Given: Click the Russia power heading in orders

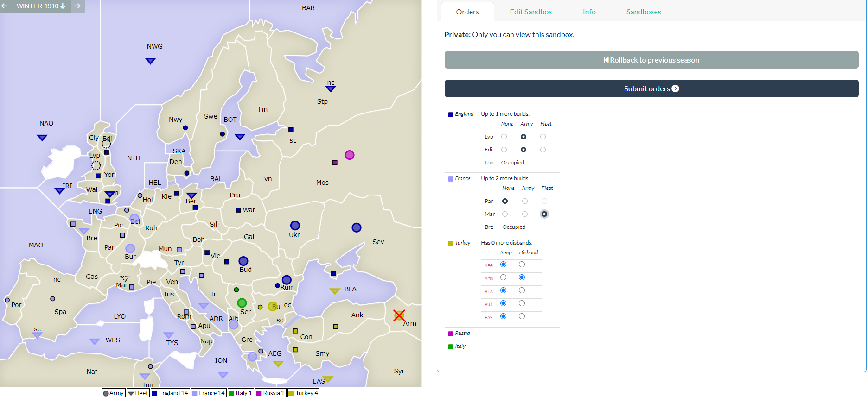Looking at the screenshot, I should pyautogui.click(x=462, y=333).
